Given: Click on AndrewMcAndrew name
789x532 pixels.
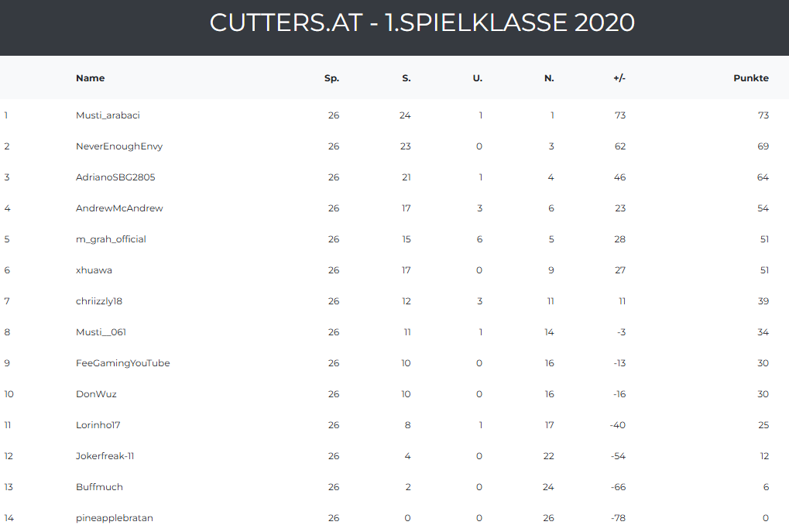Looking at the screenshot, I should (119, 208).
